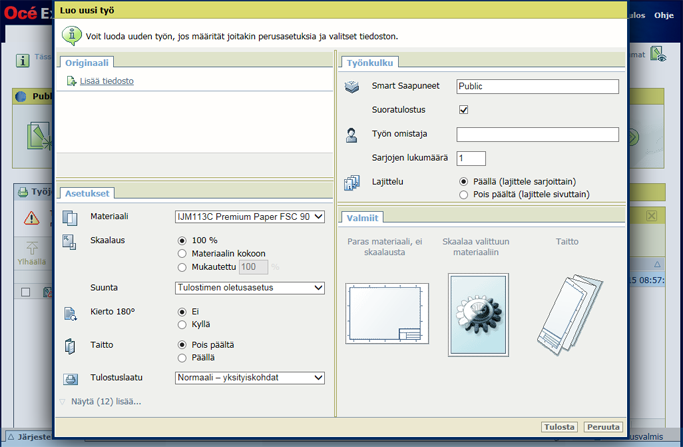Select the Taitto folding preset thumbnail
Viewport: 683px width, 447px height.
pos(569,314)
